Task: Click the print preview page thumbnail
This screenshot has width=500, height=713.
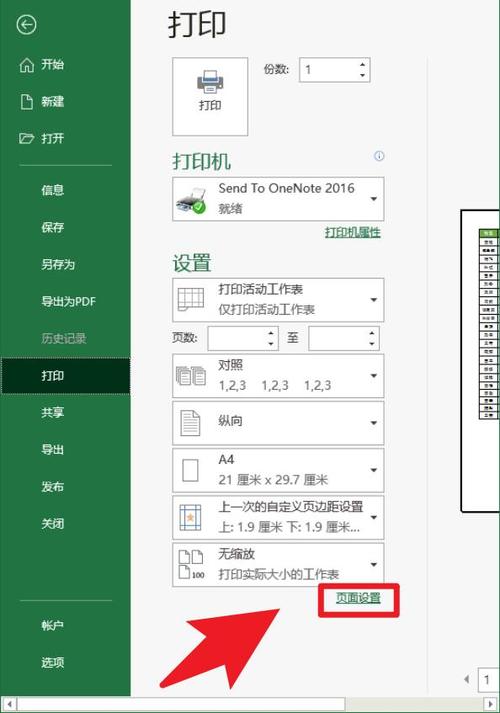Action: click(480, 361)
